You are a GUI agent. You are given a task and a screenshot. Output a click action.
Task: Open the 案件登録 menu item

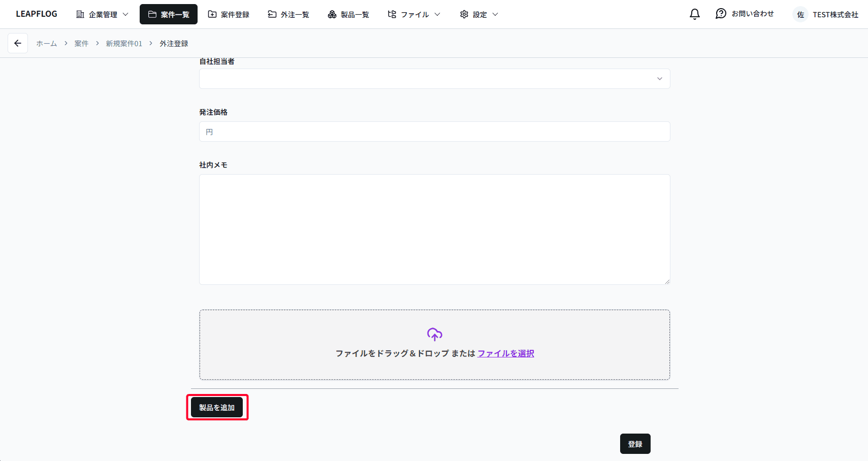pos(229,14)
